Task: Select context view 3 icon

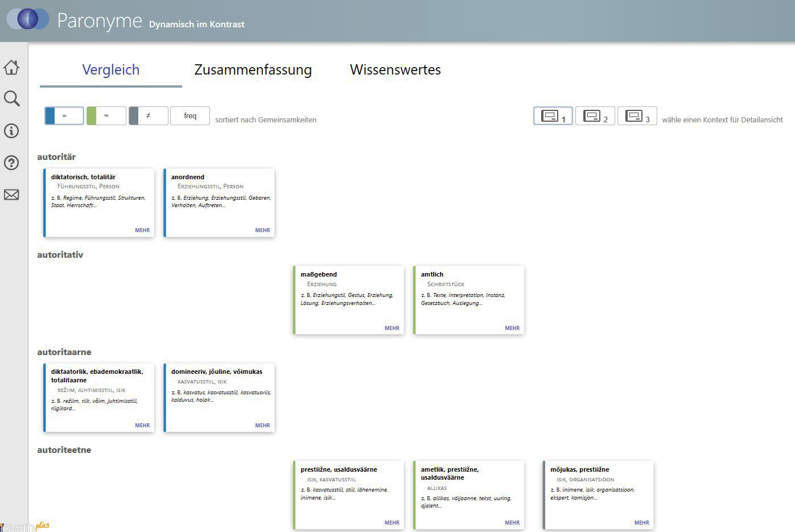Action: click(x=637, y=116)
